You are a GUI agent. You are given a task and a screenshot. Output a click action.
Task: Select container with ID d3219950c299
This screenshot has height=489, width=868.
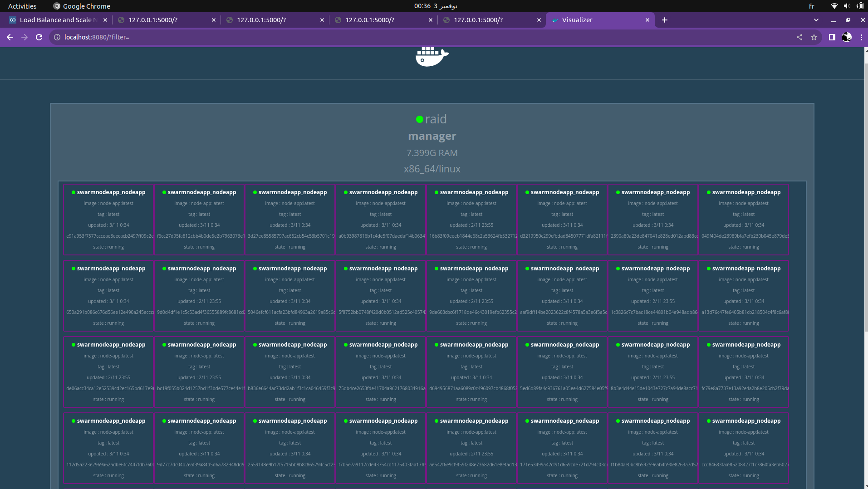pos(562,220)
